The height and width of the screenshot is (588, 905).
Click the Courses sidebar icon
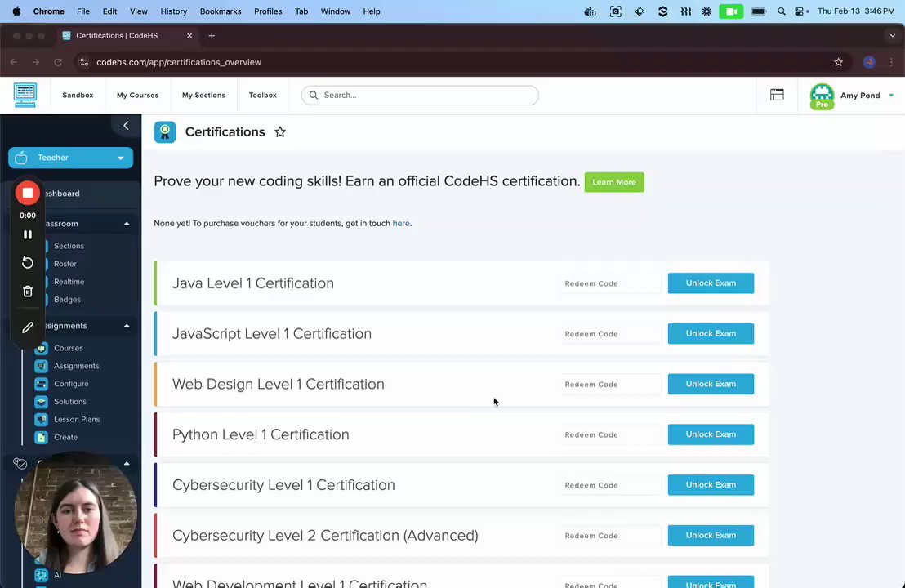point(41,348)
